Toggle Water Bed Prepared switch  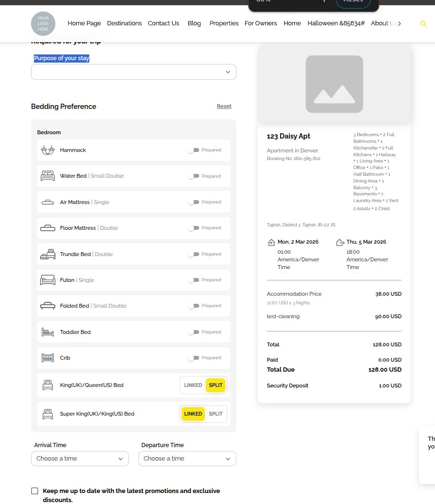click(x=193, y=176)
